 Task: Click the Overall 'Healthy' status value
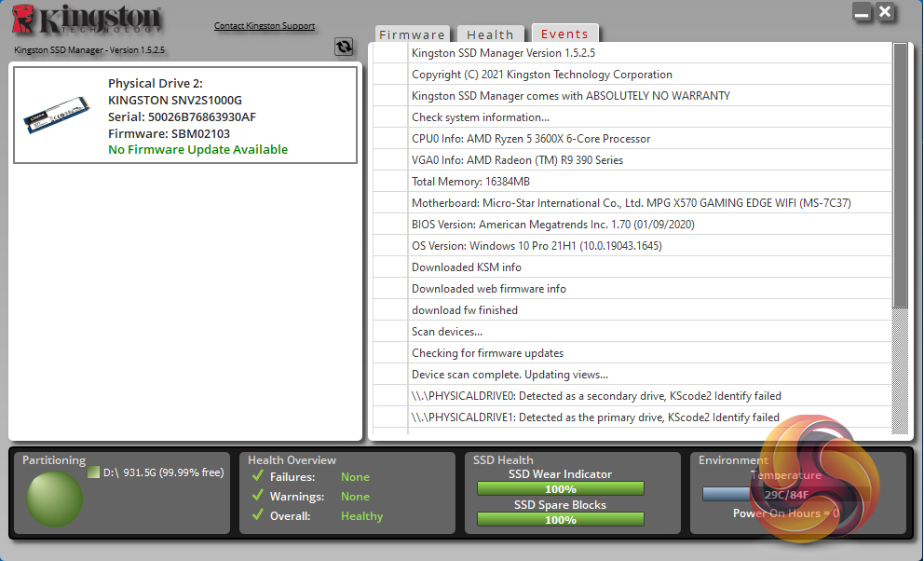click(361, 515)
